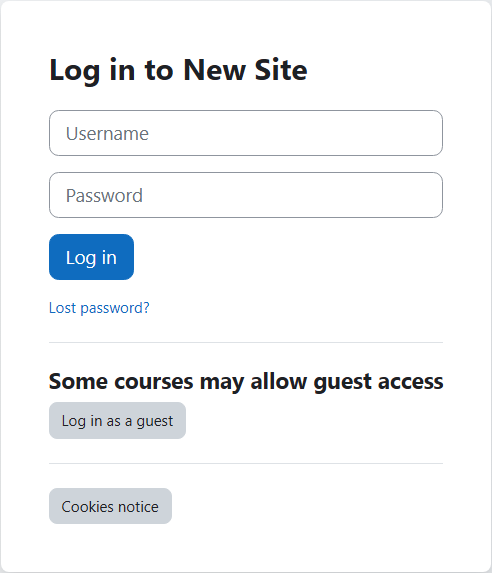Place cursor in the Password box

click(246, 195)
